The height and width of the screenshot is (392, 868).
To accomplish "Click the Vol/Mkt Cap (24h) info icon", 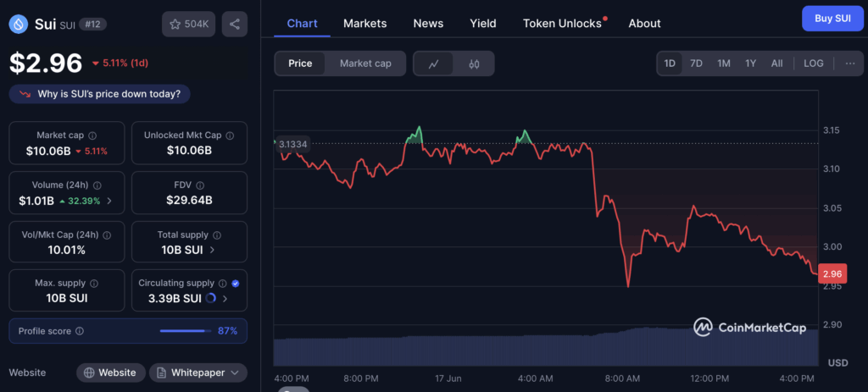I will (107, 235).
